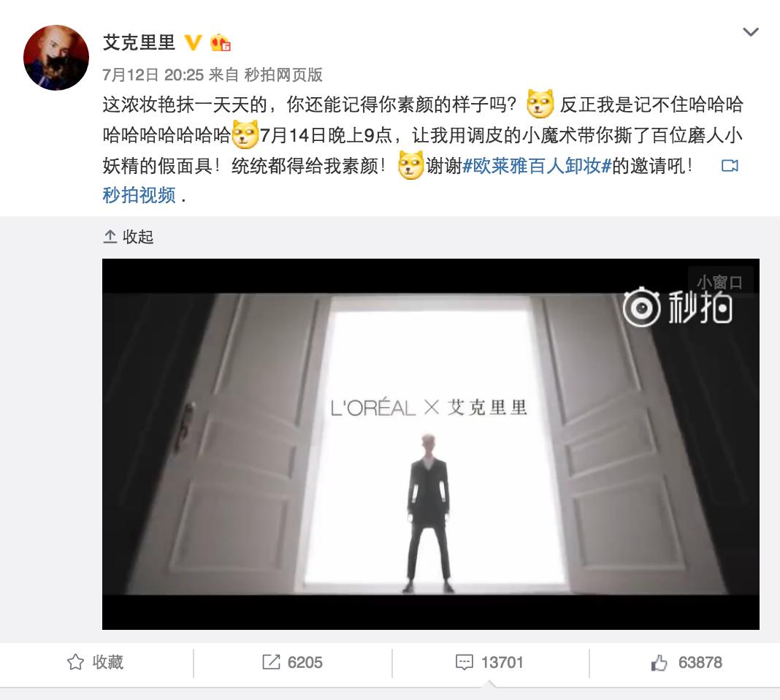
Task: Click the upward arrow collapse icon
Action: pos(110,237)
